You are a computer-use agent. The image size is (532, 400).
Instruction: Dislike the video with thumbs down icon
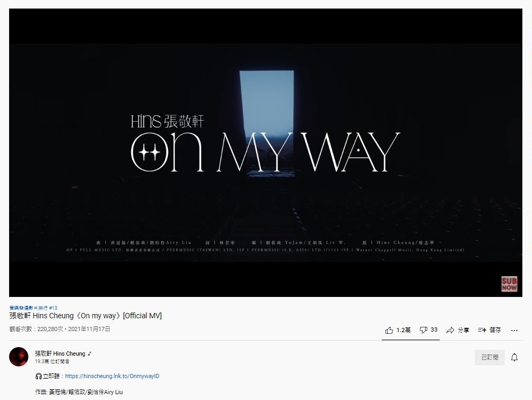click(x=423, y=330)
